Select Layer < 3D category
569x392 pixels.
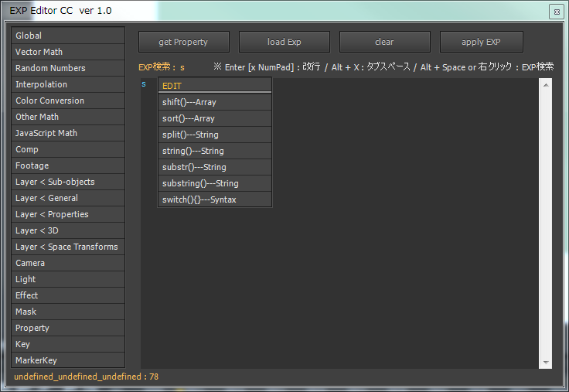click(x=68, y=230)
